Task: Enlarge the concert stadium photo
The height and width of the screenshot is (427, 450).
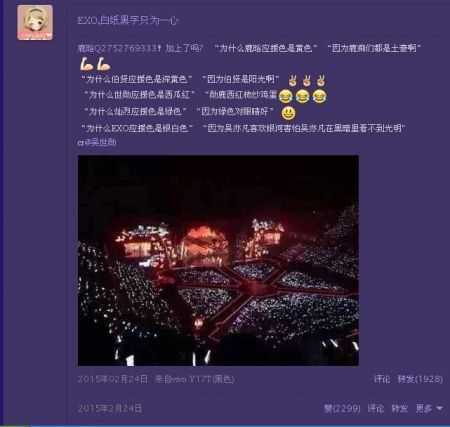Action: tap(218, 260)
